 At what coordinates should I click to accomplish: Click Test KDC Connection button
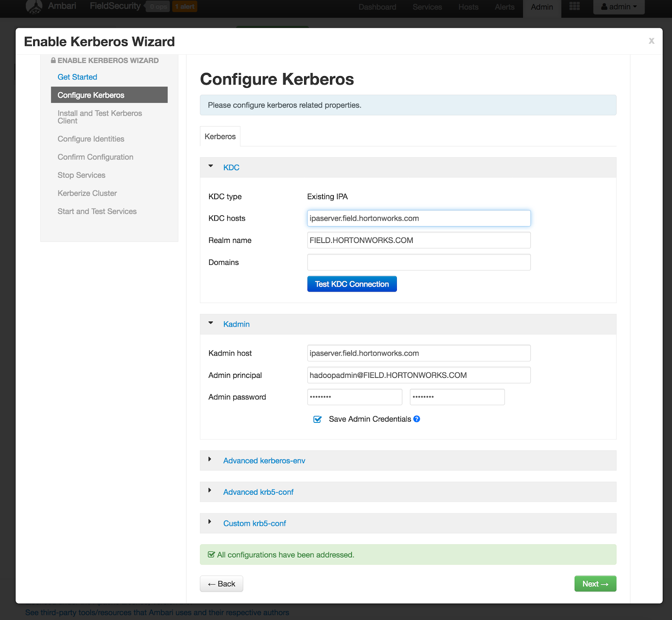coord(352,284)
